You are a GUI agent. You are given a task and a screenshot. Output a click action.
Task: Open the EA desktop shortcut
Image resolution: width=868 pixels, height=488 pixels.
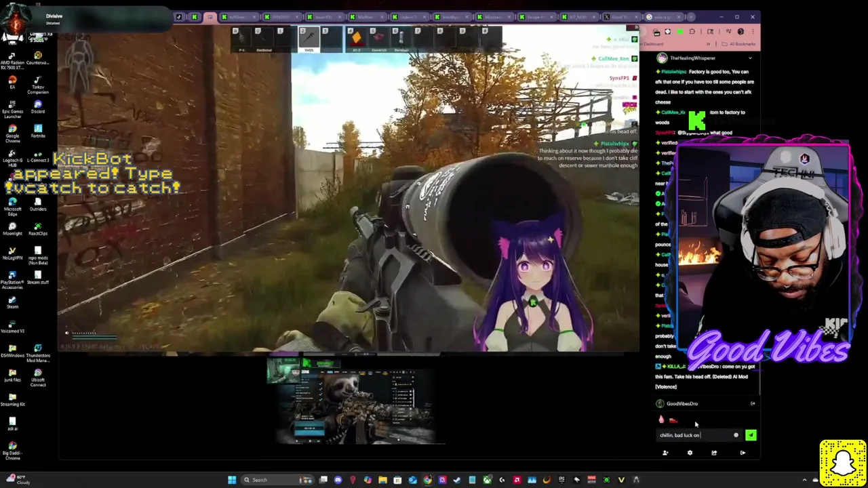pyautogui.click(x=12, y=84)
